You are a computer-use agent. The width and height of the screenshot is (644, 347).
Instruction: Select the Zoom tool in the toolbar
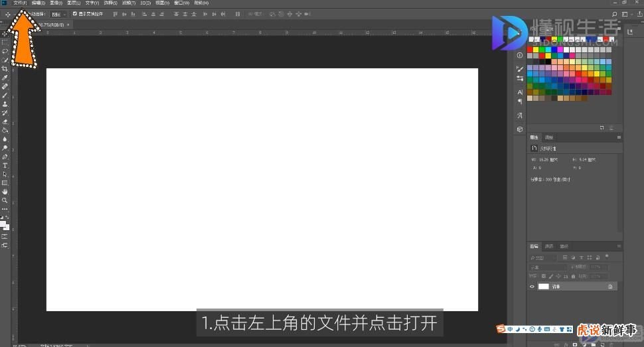click(5, 200)
